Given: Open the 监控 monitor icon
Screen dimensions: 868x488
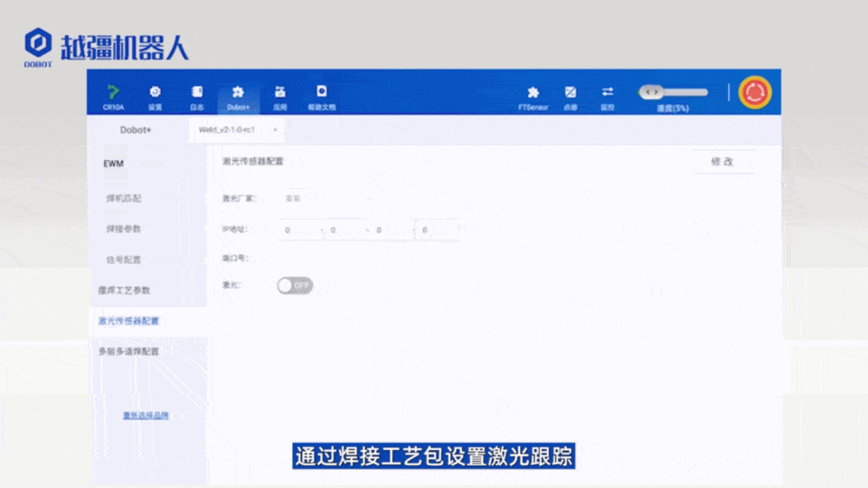Looking at the screenshot, I should tap(608, 94).
